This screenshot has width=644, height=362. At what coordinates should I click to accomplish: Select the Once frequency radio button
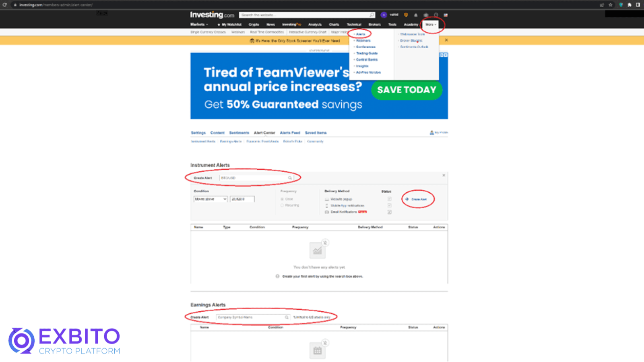click(x=282, y=199)
